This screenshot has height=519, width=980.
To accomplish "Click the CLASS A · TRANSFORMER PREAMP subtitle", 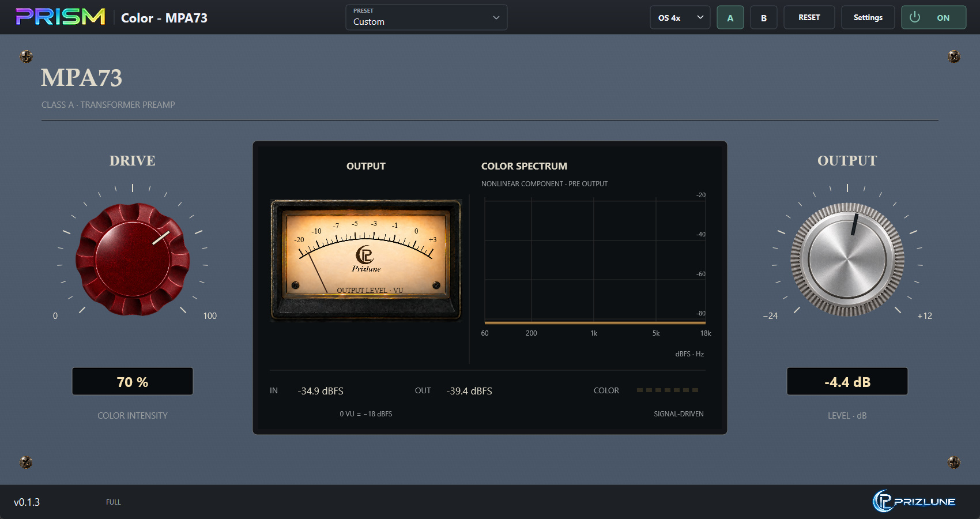I will click(108, 105).
